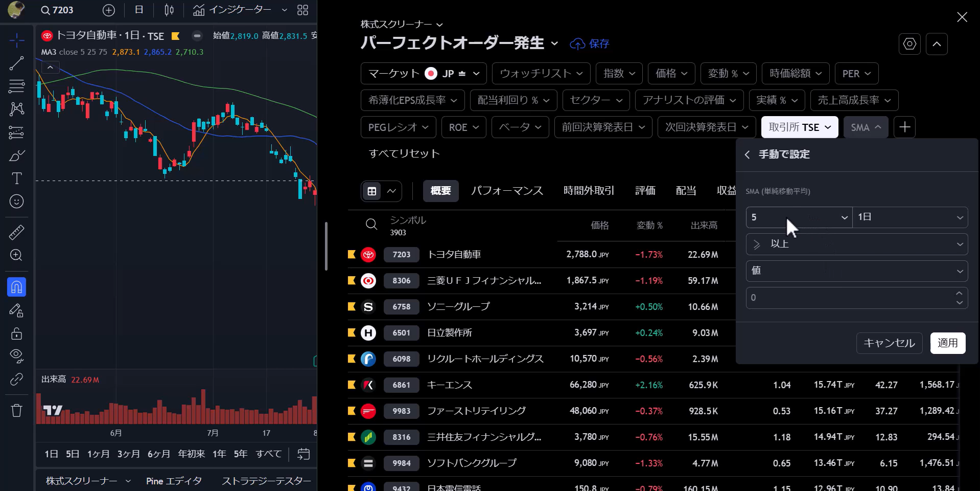Click すべてリセット to reset filters
The width and height of the screenshot is (980, 491).
click(x=404, y=154)
